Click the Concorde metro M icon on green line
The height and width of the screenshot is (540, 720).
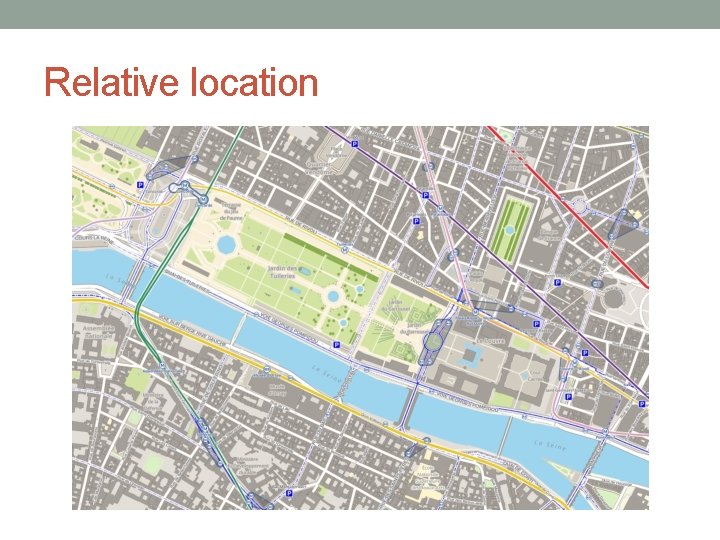[203, 199]
